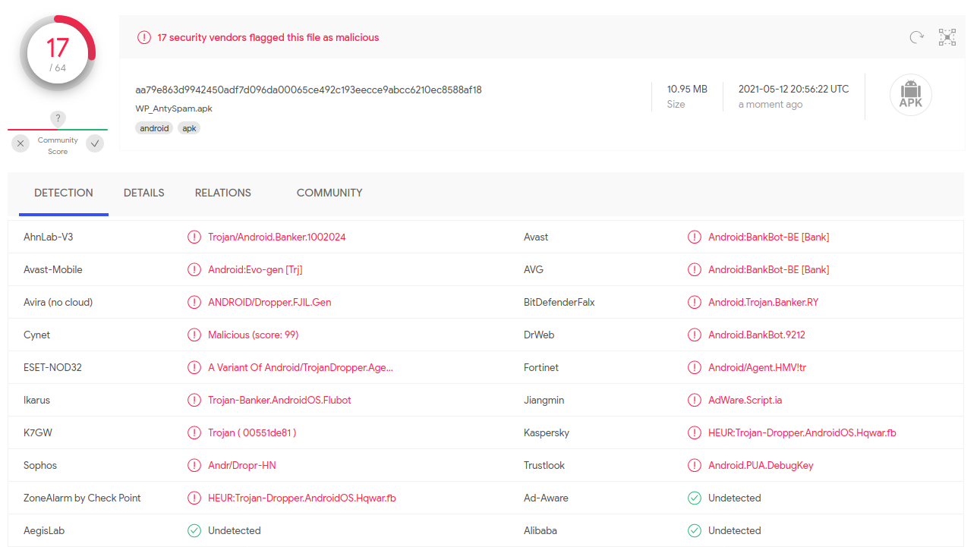Vote malicious with community X button
The height and width of the screenshot is (547, 980).
(20, 143)
